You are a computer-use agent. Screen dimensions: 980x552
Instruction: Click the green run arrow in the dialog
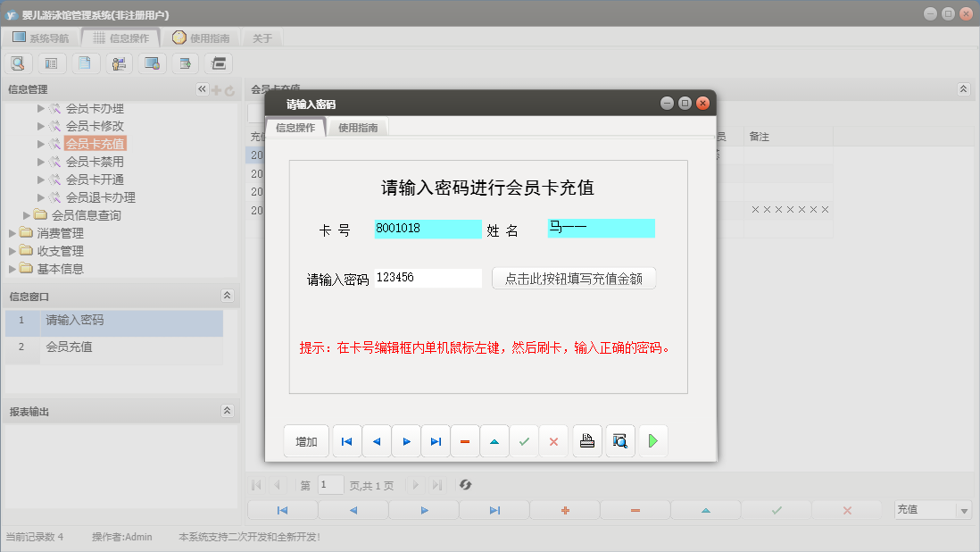pyautogui.click(x=652, y=440)
